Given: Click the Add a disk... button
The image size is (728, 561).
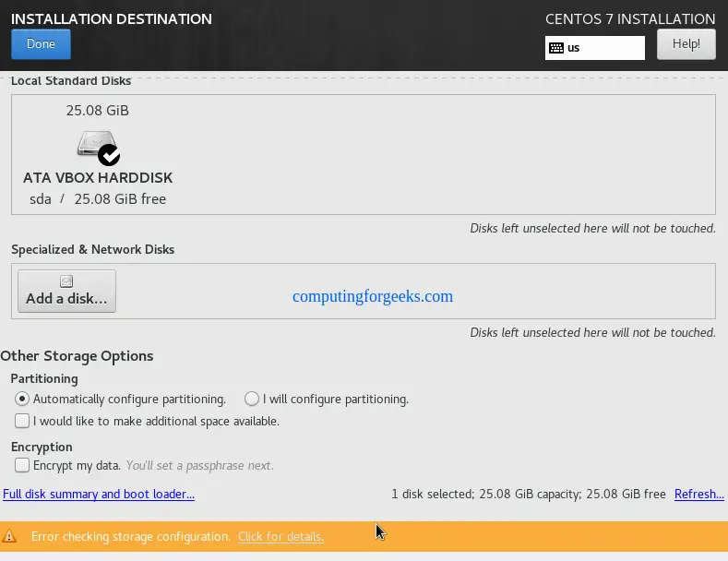Looking at the screenshot, I should pyautogui.click(x=66, y=292).
